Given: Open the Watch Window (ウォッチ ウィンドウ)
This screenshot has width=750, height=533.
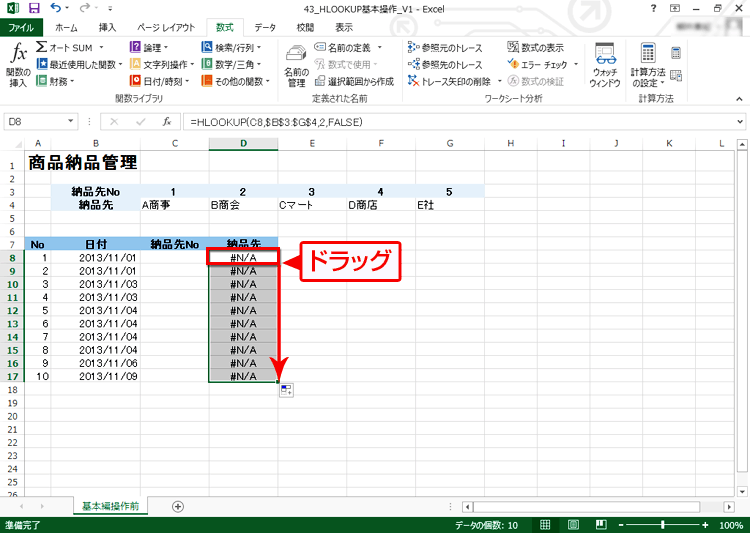Looking at the screenshot, I should (605, 65).
